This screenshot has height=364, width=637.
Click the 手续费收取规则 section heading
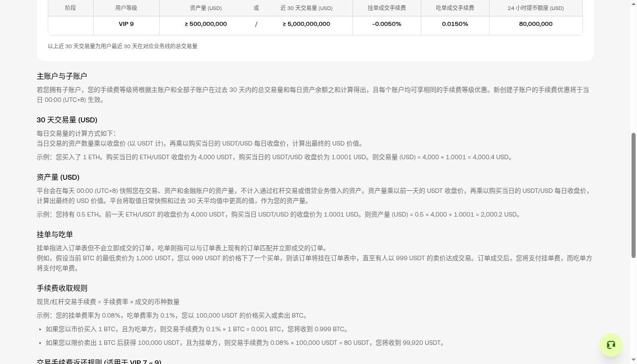62,288
